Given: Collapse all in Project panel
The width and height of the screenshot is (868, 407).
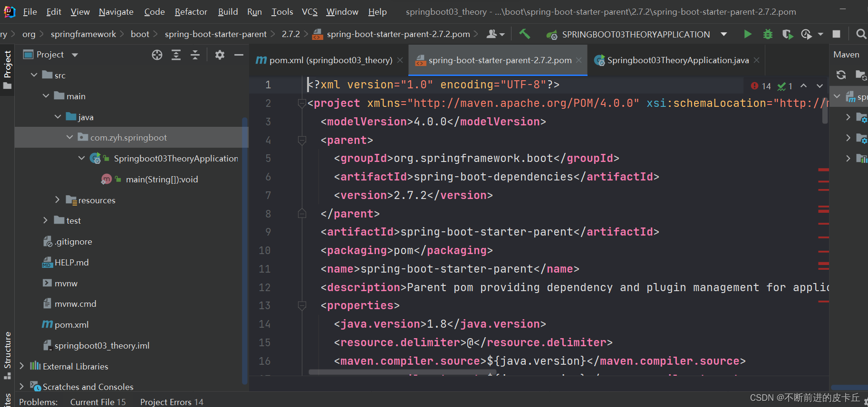Looking at the screenshot, I should 195,55.
